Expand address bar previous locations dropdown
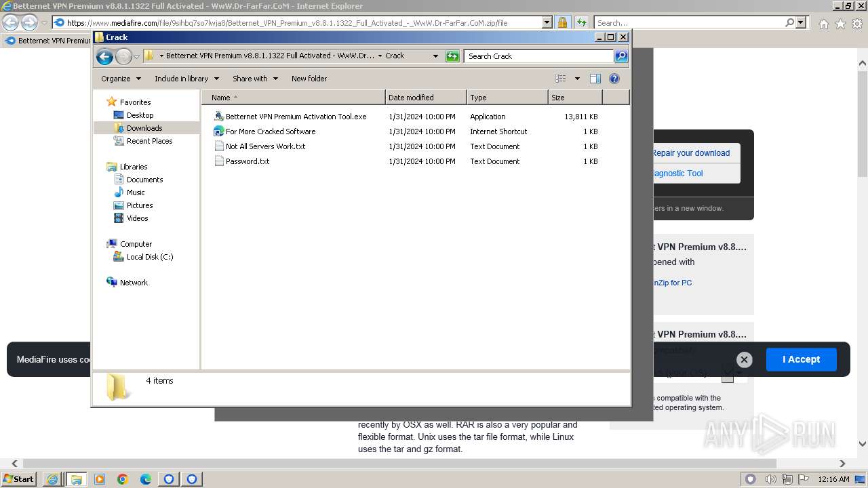 coord(435,56)
